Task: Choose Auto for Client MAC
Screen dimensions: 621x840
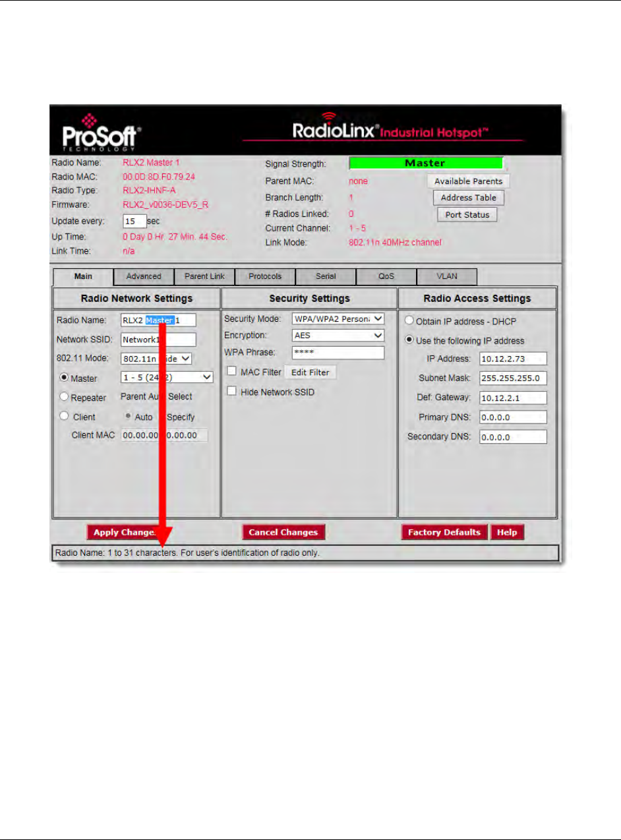Action: tap(129, 417)
